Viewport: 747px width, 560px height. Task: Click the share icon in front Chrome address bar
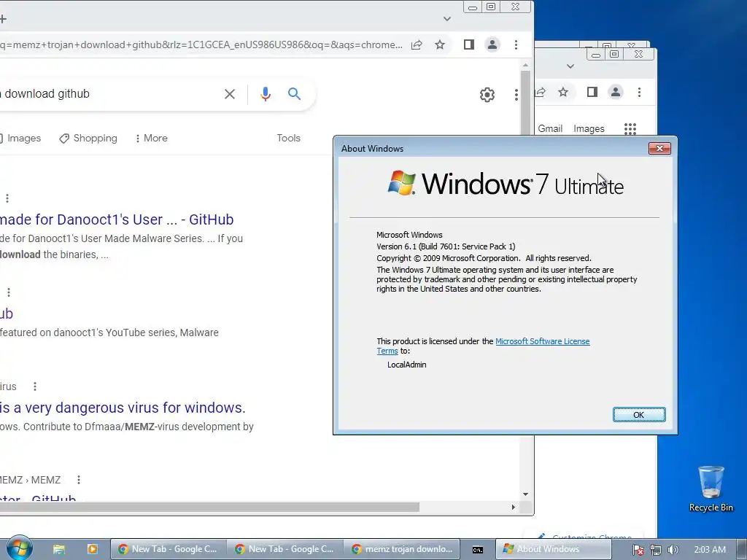click(x=417, y=44)
